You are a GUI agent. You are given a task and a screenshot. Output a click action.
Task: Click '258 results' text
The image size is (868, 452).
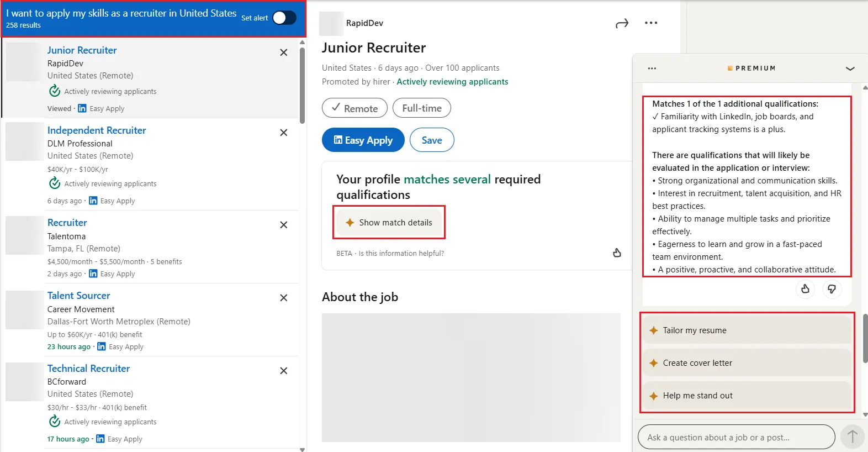23,25
